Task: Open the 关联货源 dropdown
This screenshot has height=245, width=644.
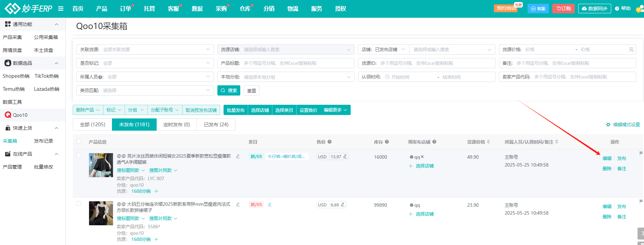Action: [145, 49]
